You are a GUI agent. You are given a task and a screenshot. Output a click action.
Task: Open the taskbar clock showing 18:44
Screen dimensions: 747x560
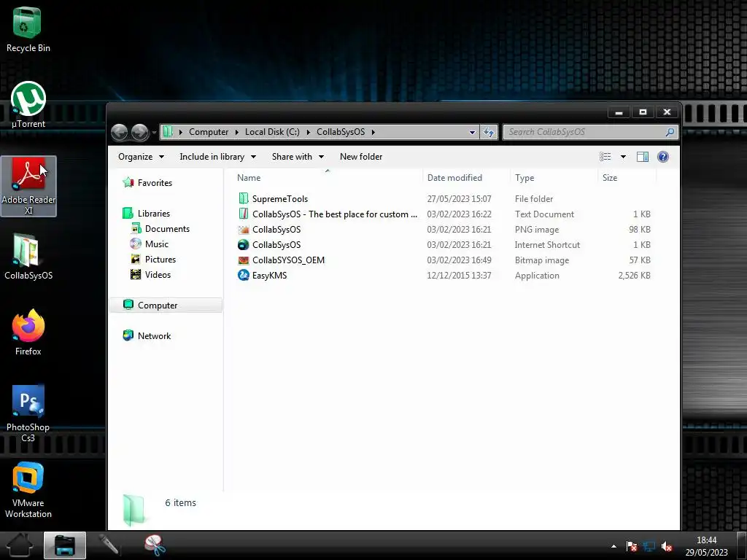pos(706,546)
